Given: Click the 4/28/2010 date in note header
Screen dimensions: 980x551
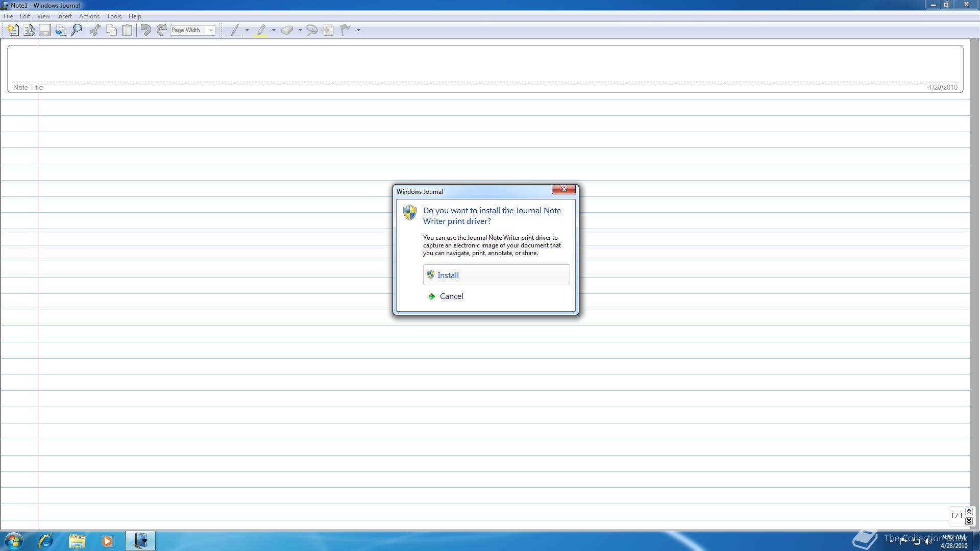Looking at the screenshot, I should 942,87.
